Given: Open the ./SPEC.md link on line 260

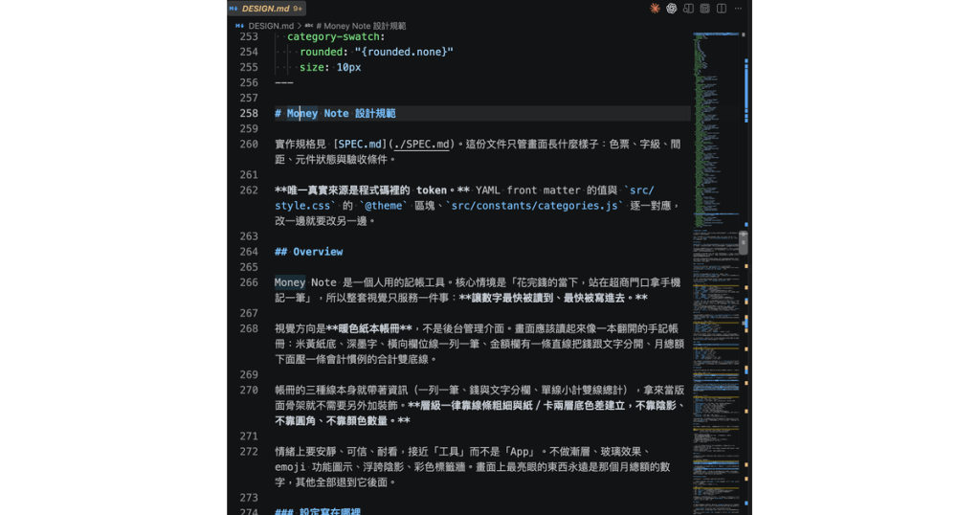Looking at the screenshot, I should 421,145.
